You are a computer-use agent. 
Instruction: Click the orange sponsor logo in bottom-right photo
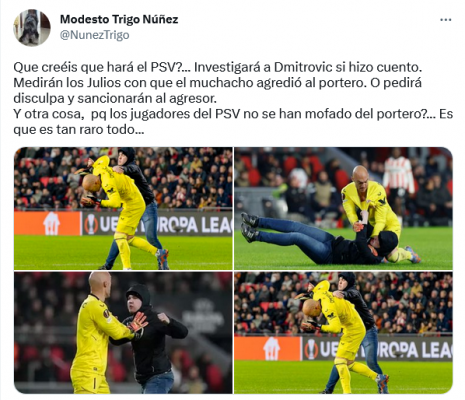tap(268, 348)
